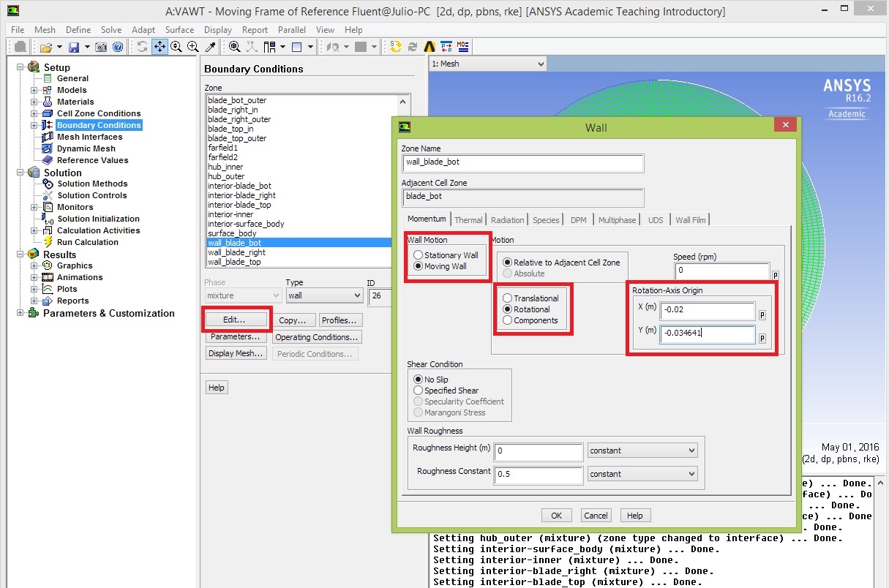The width and height of the screenshot is (889, 588).
Task: Switch to the Momentum tab
Action: pyautogui.click(x=427, y=219)
